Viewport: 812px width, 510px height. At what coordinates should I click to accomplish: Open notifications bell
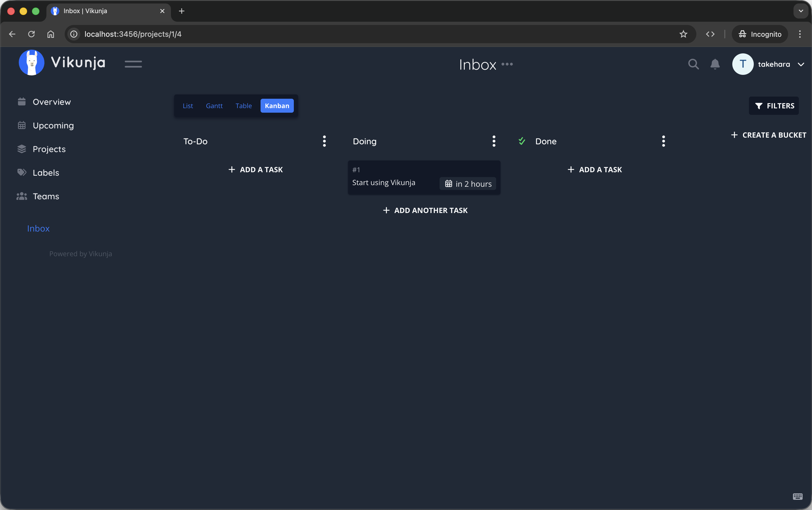(715, 64)
